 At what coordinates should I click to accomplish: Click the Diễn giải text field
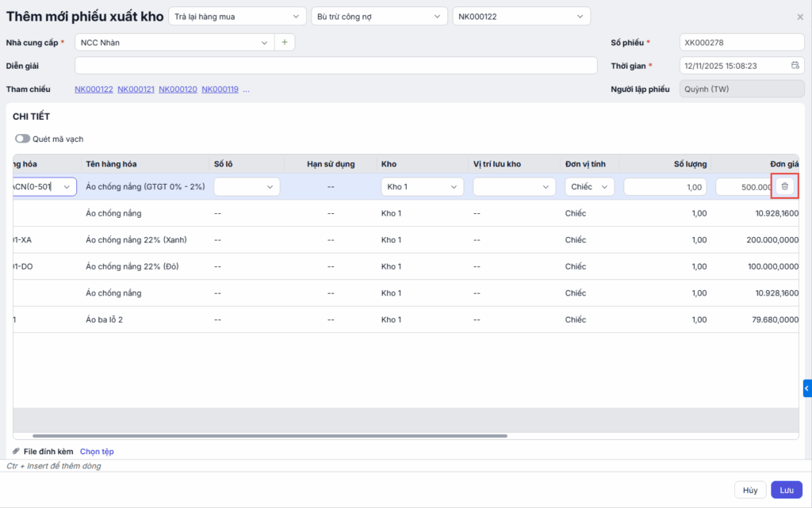click(335, 66)
